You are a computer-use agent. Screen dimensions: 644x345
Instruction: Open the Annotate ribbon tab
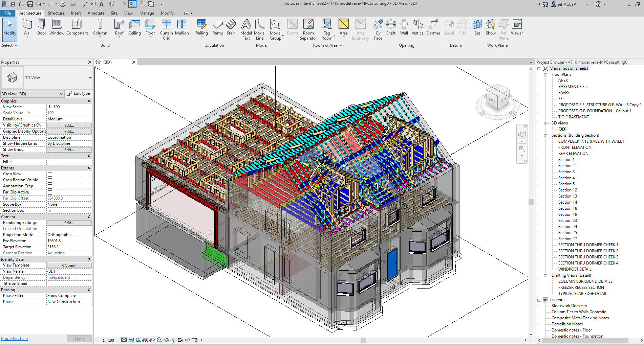[x=96, y=13]
